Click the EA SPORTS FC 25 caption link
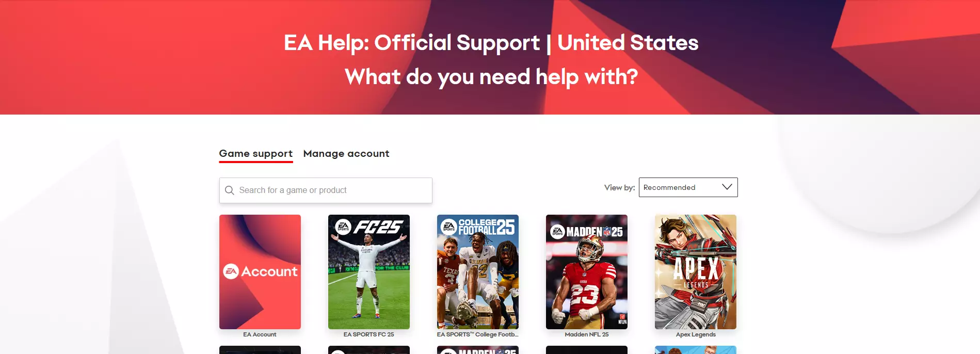980x354 pixels. pyautogui.click(x=369, y=334)
